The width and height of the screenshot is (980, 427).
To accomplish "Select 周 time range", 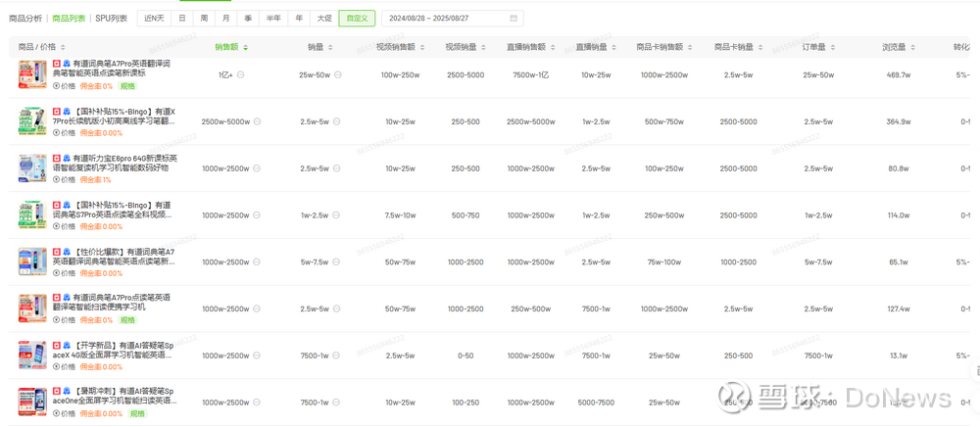I will tap(204, 19).
